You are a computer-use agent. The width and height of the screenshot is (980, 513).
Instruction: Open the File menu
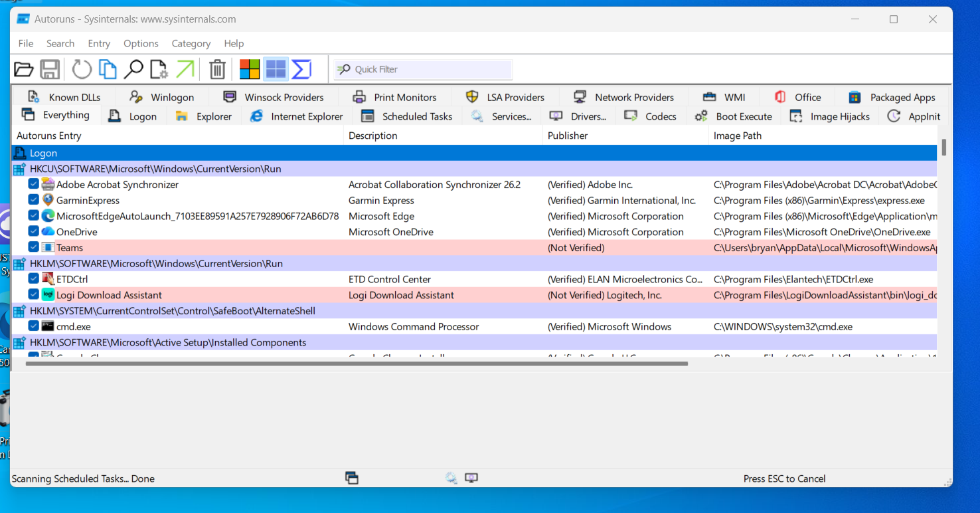[26, 43]
